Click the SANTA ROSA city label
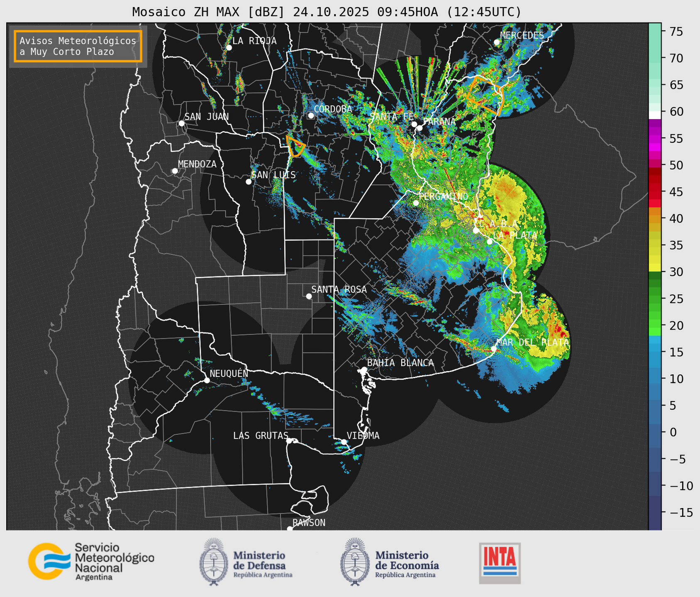This screenshot has height=597, width=700. [x=339, y=289]
